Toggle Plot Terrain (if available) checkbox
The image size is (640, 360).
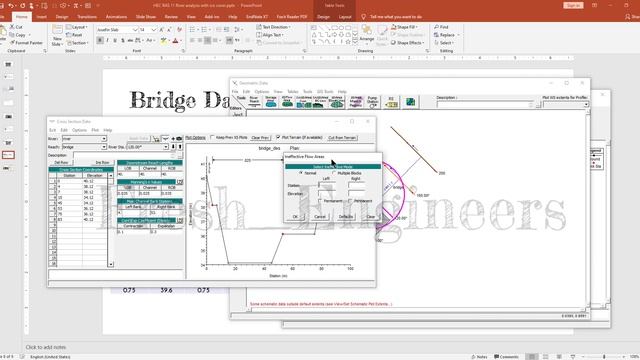point(278,138)
